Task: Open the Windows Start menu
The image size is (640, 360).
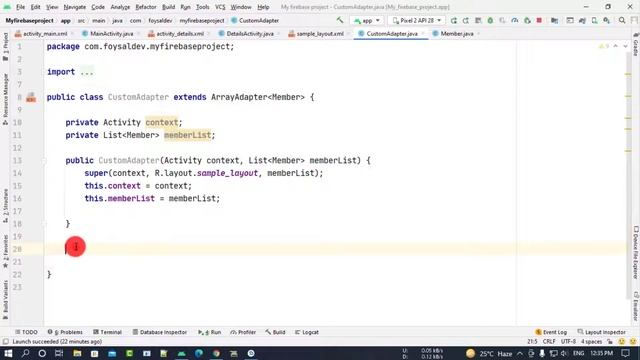Action: point(8,353)
